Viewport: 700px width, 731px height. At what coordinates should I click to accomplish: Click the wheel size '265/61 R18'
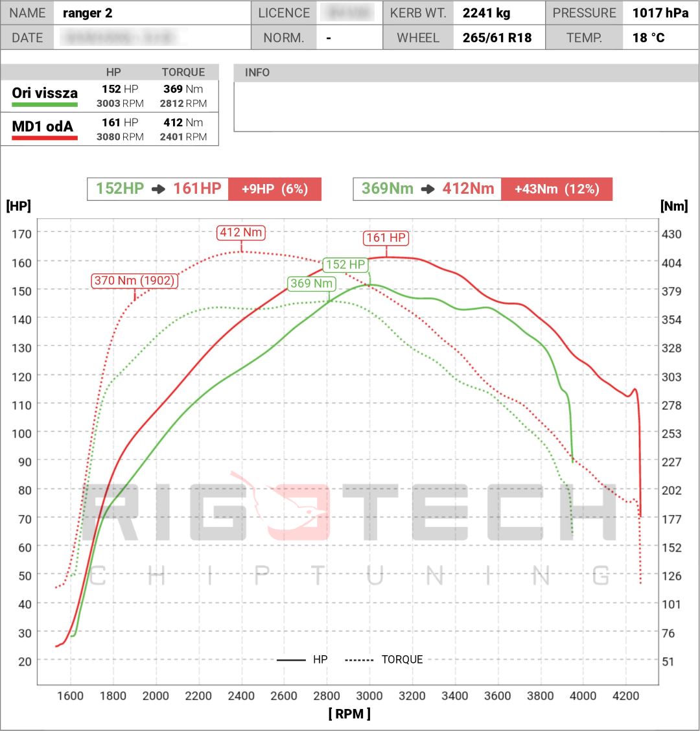(x=496, y=38)
